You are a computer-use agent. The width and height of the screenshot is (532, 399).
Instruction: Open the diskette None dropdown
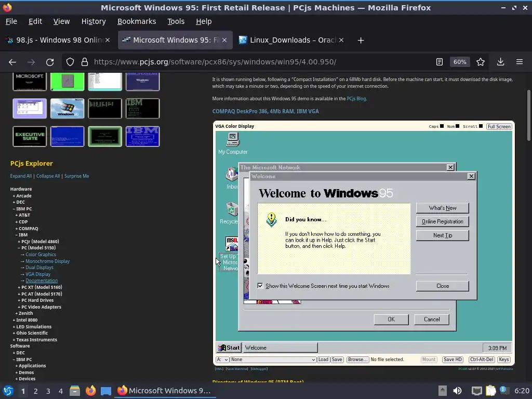pos(273,360)
